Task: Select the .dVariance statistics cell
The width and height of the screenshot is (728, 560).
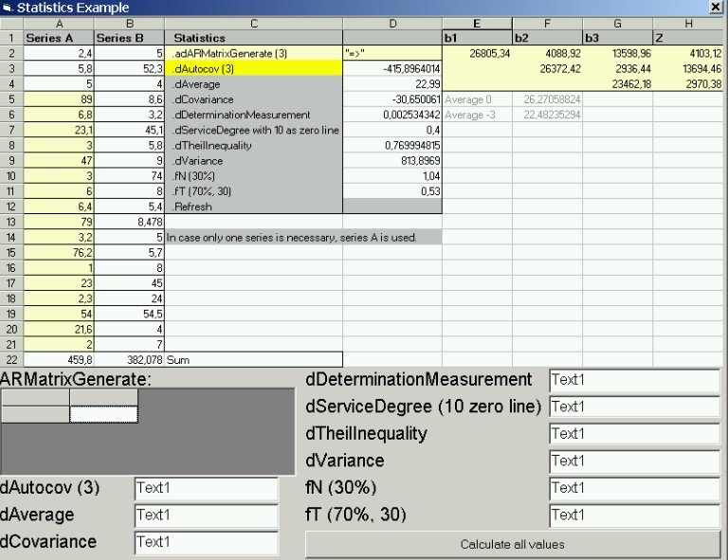Action: pos(254,160)
